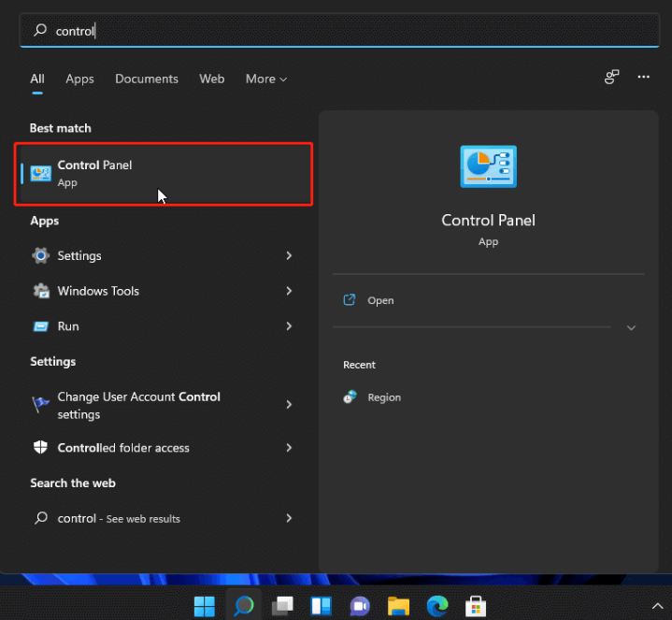The height and width of the screenshot is (620, 672).
Task: Open Microsoft Store from the taskbar
Action: point(476,606)
